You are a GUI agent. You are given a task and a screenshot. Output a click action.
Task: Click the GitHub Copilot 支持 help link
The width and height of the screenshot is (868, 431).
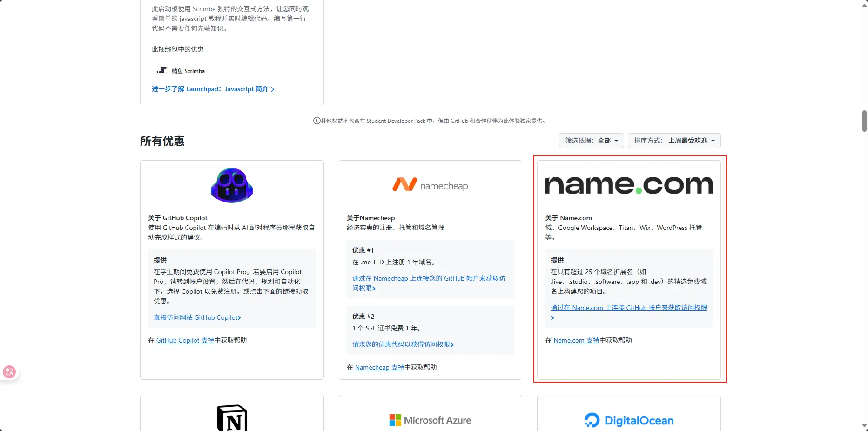(x=185, y=341)
